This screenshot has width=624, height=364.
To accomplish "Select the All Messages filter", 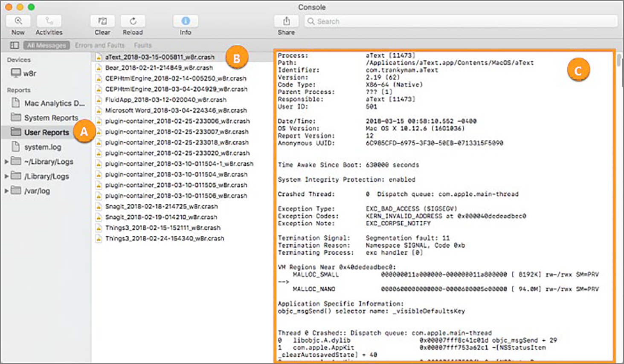I will point(46,45).
